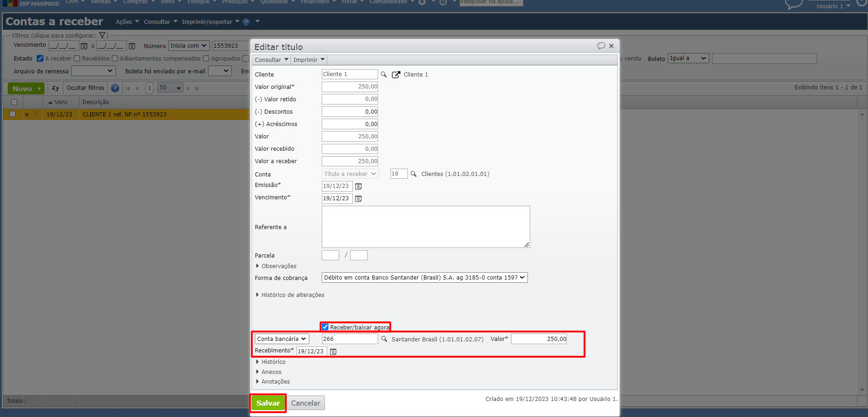Go to the next page of results
The image size is (868, 417).
188,88
